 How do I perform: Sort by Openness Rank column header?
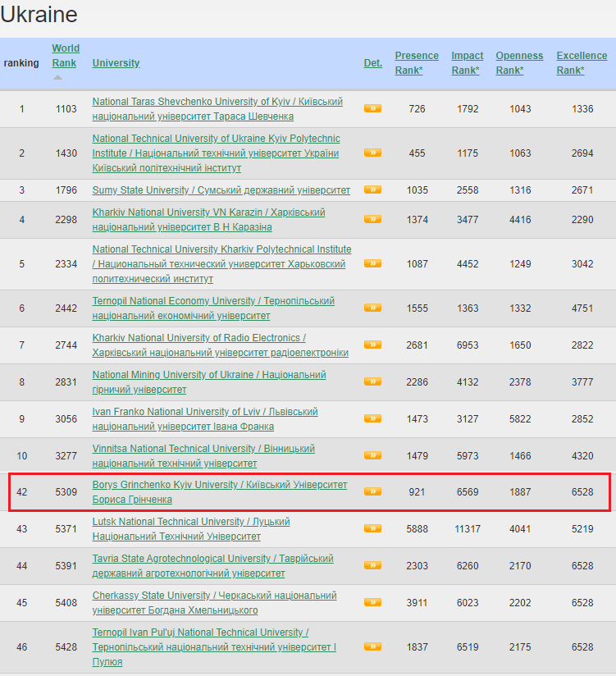click(519, 63)
